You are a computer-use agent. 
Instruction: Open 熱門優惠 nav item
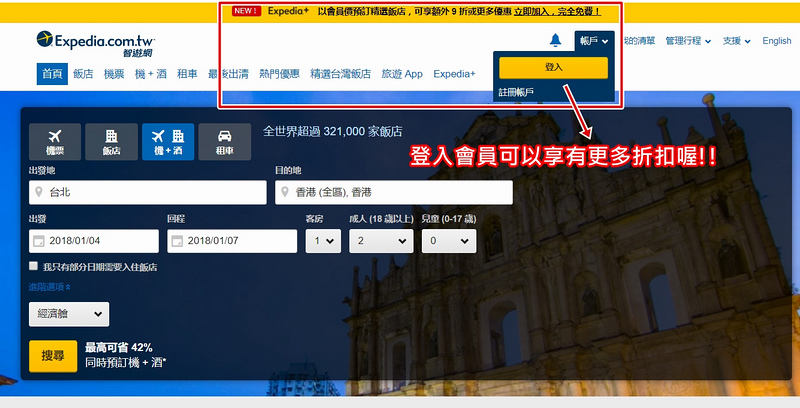point(279,74)
